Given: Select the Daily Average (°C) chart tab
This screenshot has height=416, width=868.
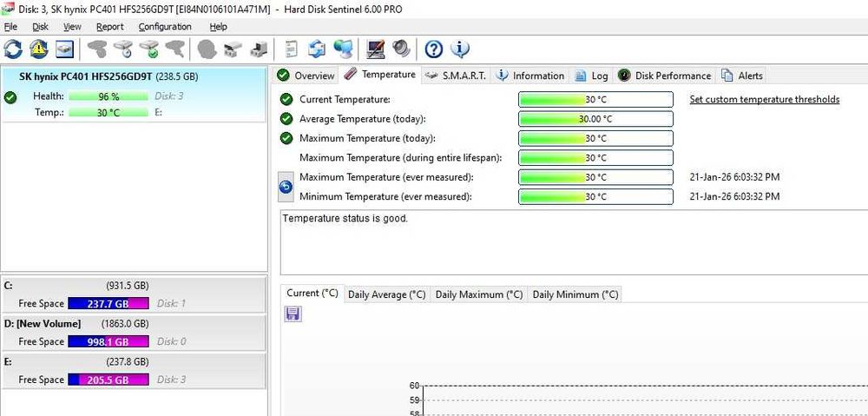Looking at the screenshot, I should [387, 294].
